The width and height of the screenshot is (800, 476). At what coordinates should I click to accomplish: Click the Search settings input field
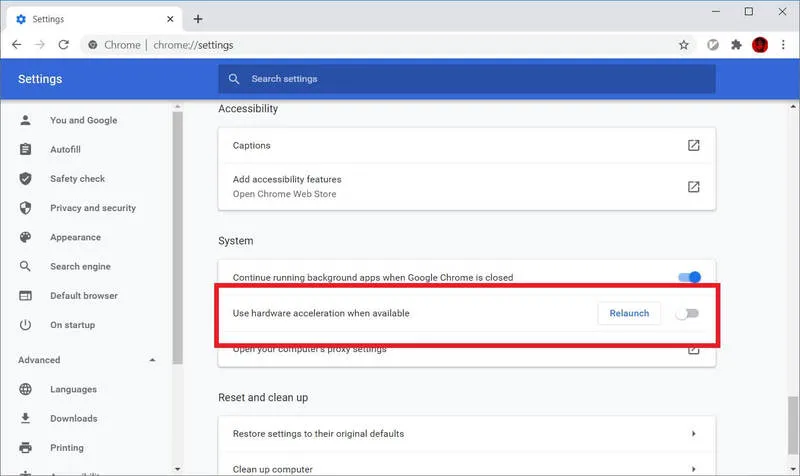[x=467, y=79]
